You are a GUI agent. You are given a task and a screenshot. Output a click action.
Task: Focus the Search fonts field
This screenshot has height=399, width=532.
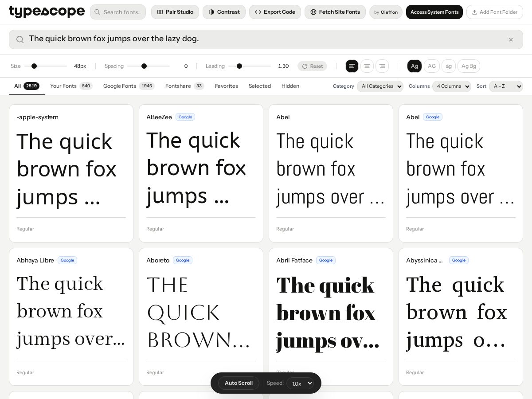[118, 12]
